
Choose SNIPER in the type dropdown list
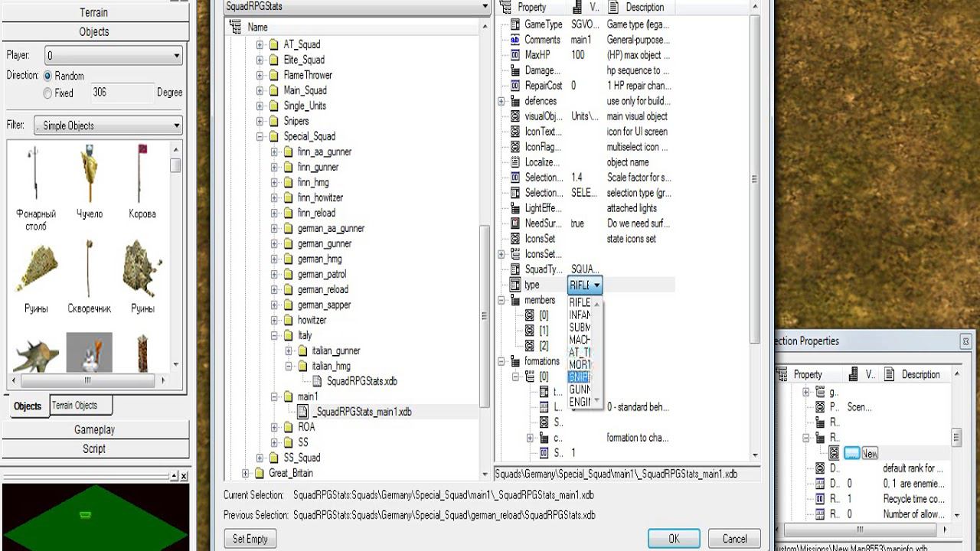tap(580, 377)
